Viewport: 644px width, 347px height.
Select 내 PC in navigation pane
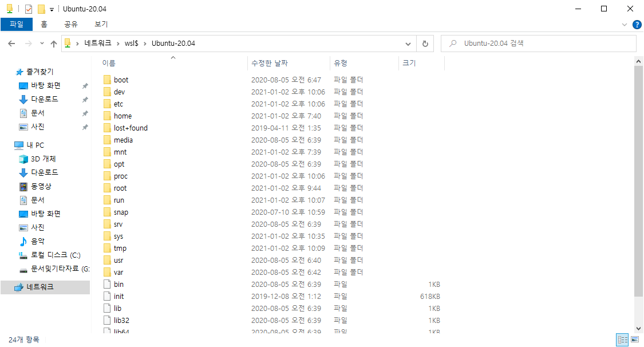click(35, 145)
